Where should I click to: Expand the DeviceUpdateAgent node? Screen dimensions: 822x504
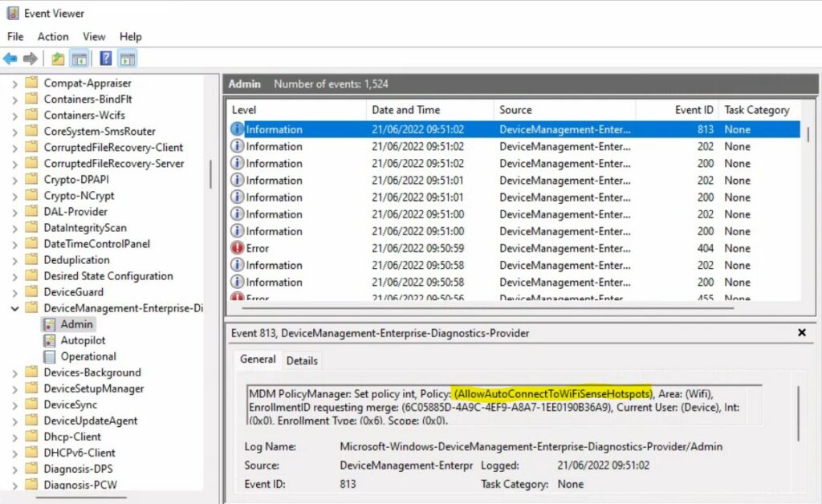coord(14,421)
